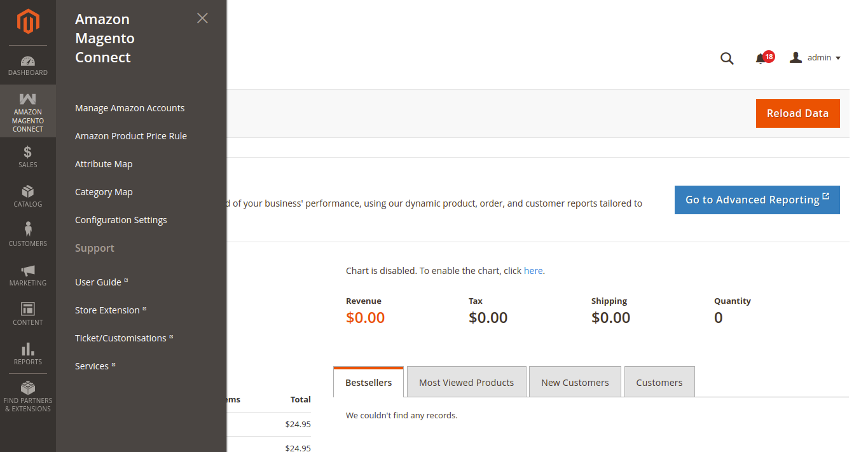Open the Dashboard sidebar item
Screen dimensions: 868x452
28,65
